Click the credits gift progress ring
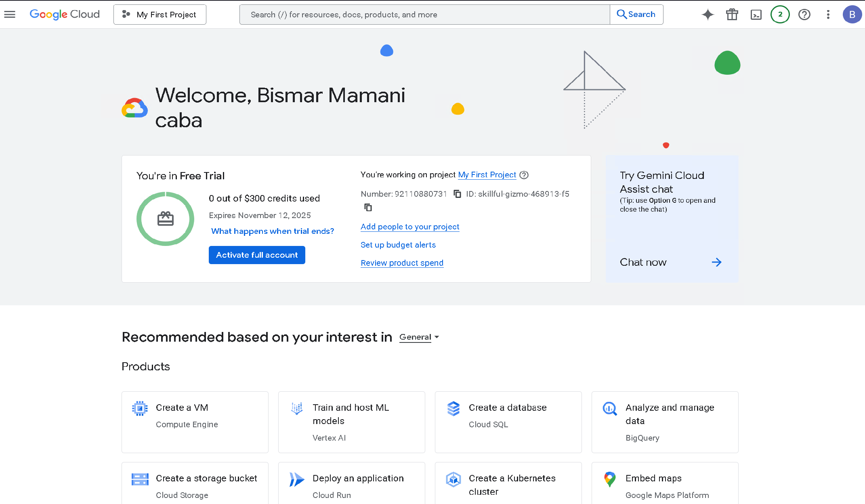Screen dimensions: 865x504 click(166, 219)
